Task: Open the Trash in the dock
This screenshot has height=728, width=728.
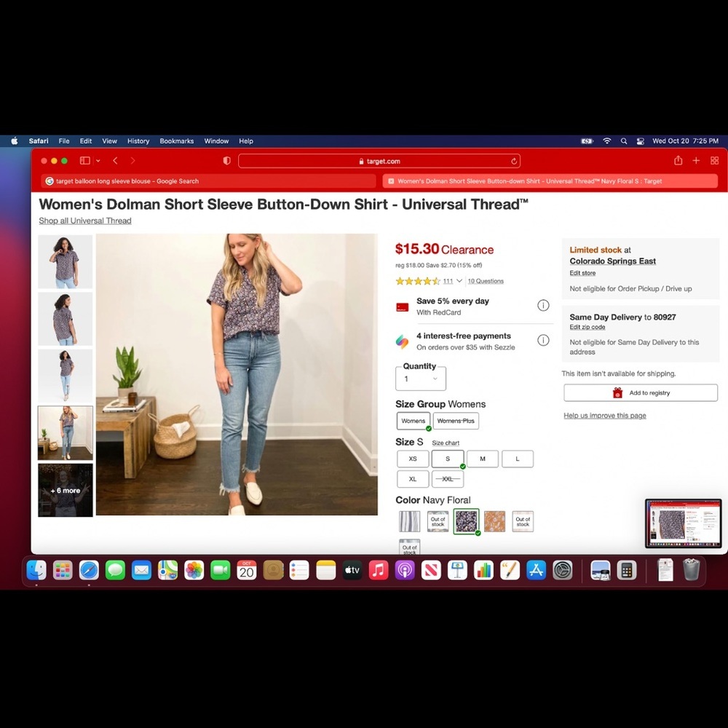Action: click(x=692, y=570)
